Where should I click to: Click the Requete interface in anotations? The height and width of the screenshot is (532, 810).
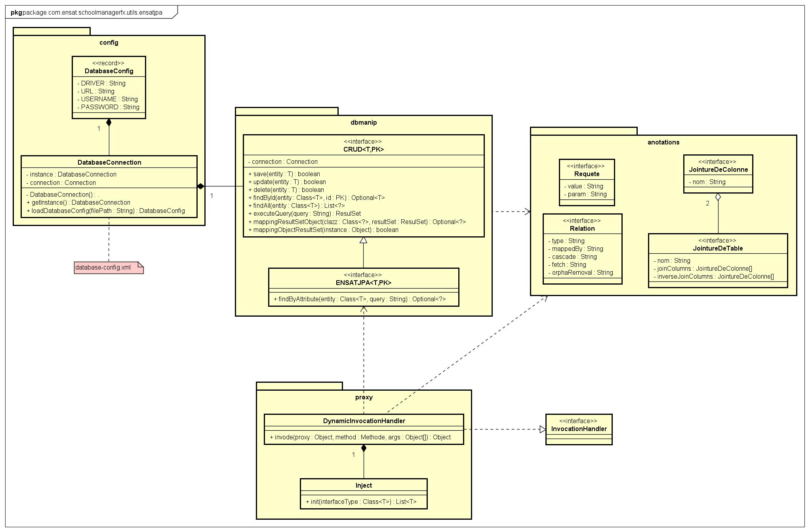point(587,174)
